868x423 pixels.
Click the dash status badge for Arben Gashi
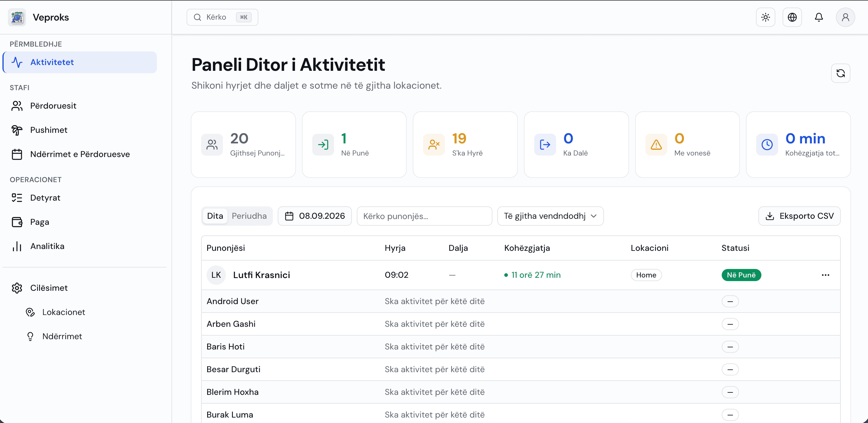pyautogui.click(x=730, y=324)
